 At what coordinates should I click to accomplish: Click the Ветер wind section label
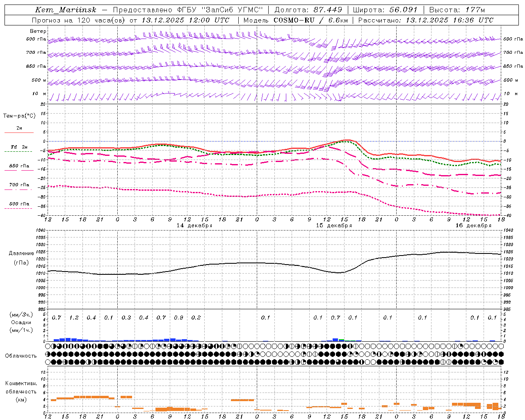click(38, 31)
